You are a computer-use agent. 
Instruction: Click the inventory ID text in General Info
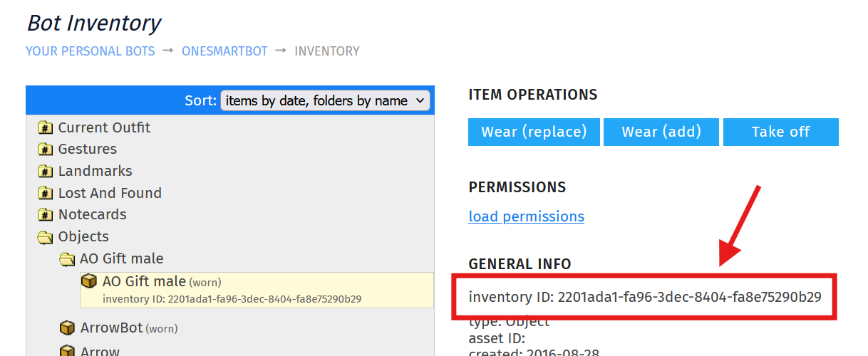pyautogui.click(x=645, y=296)
